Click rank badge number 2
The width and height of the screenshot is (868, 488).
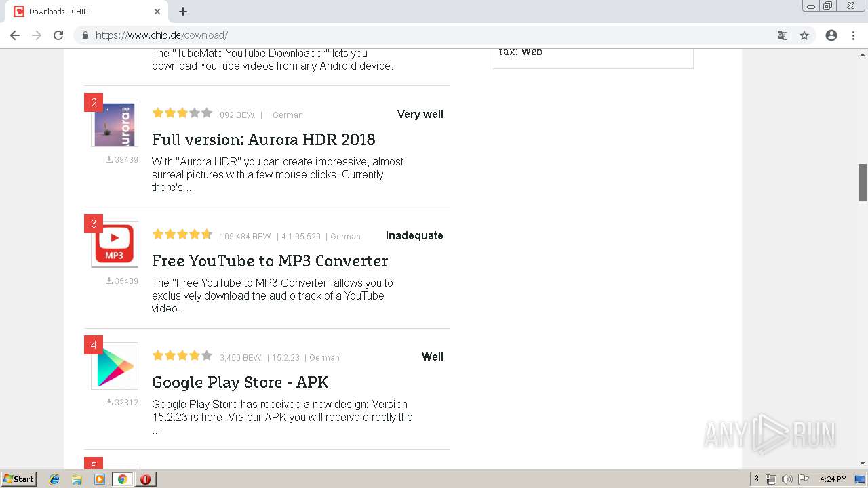(94, 102)
